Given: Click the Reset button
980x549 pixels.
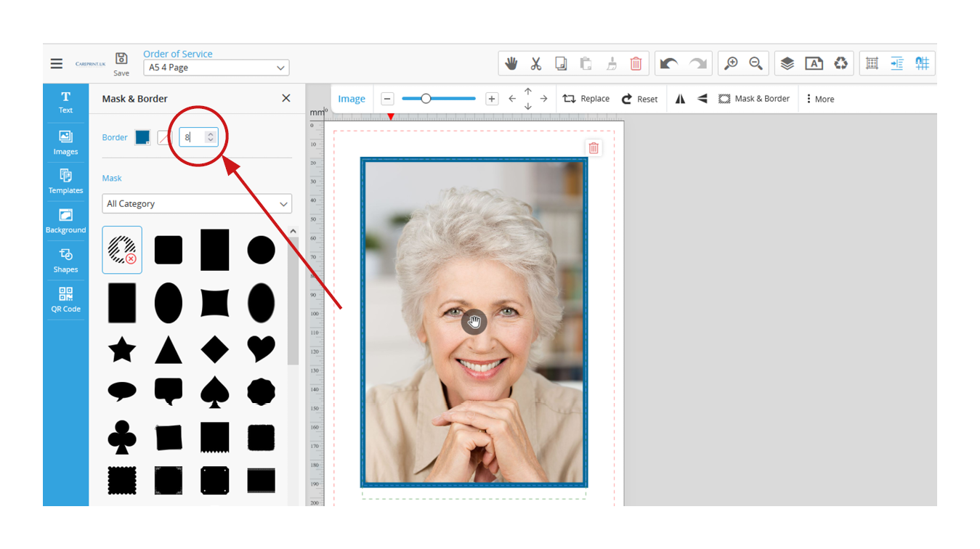Looking at the screenshot, I should pos(639,99).
